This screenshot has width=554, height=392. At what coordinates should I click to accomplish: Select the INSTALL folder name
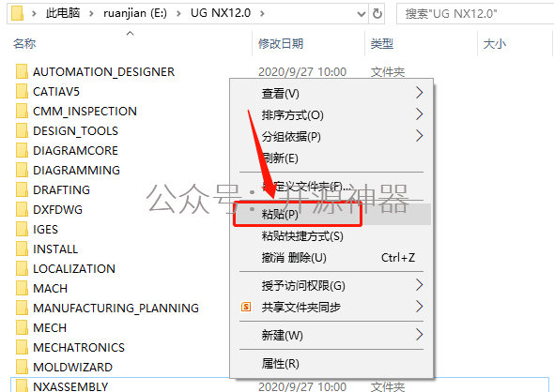pos(55,249)
